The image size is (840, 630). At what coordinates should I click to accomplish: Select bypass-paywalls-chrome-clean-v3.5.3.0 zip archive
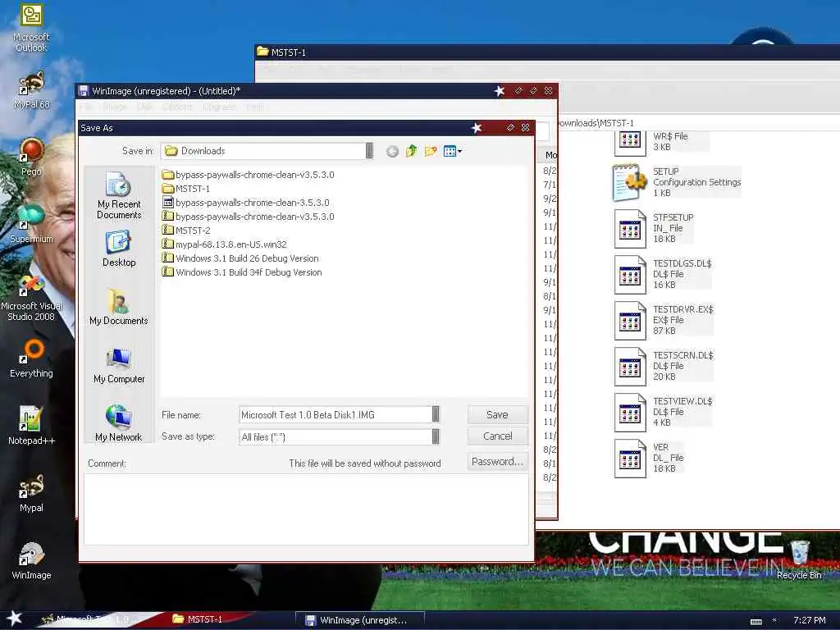tap(248, 217)
